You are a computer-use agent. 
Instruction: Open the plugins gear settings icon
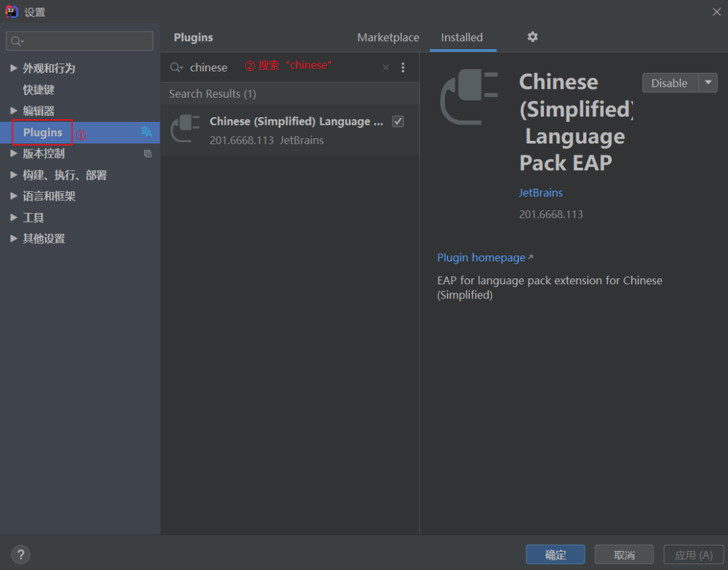pyautogui.click(x=533, y=36)
